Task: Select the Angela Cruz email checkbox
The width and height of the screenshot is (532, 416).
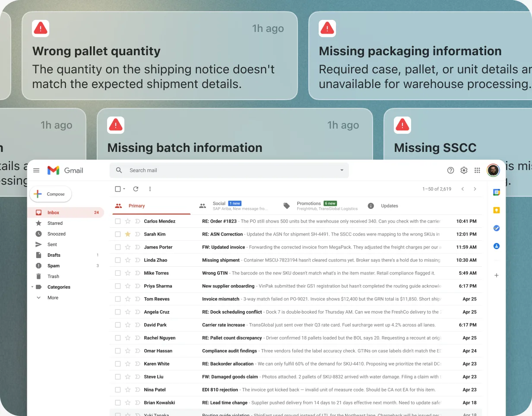Action: click(x=118, y=312)
